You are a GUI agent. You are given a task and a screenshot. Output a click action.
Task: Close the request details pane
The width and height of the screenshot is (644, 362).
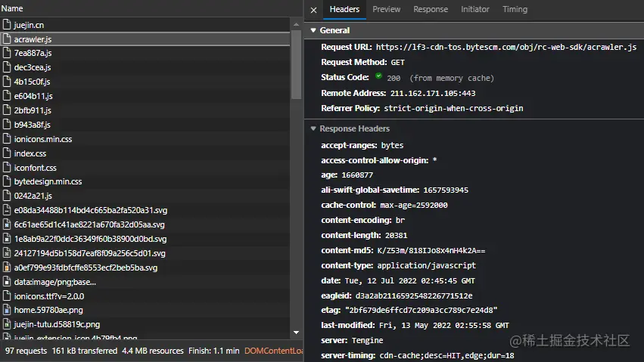[x=313, y=10]
